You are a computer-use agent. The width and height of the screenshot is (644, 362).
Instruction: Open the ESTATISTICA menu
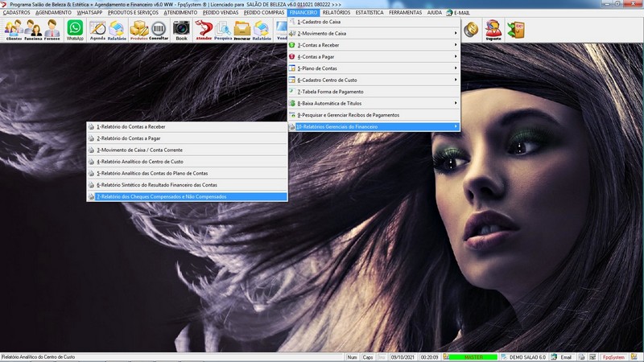tap(369, 13)
